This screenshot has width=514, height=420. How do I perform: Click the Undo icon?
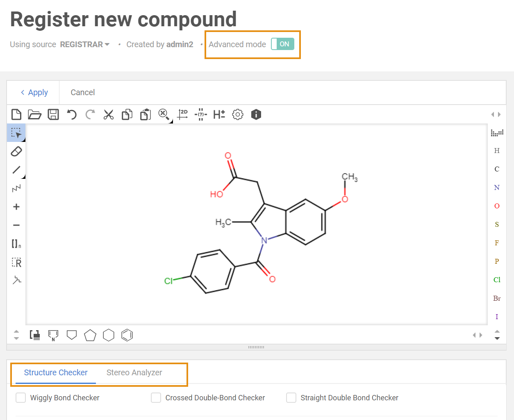[x=72, y=114]
